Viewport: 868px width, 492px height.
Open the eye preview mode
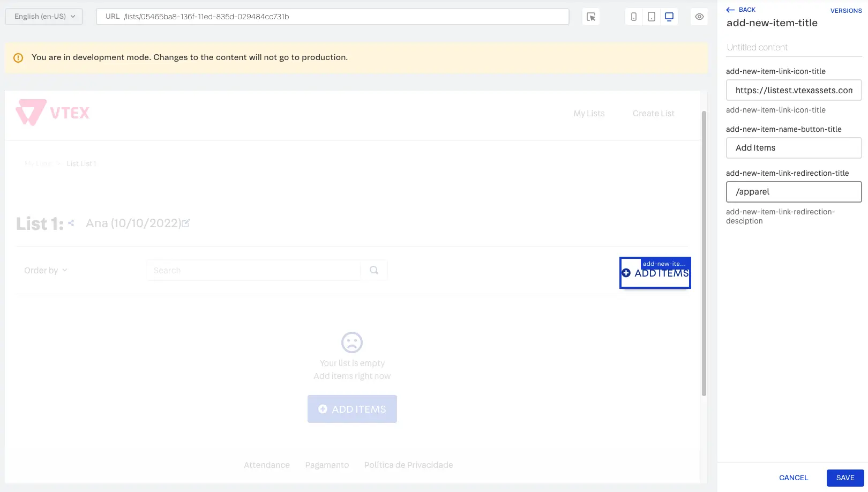699,17
